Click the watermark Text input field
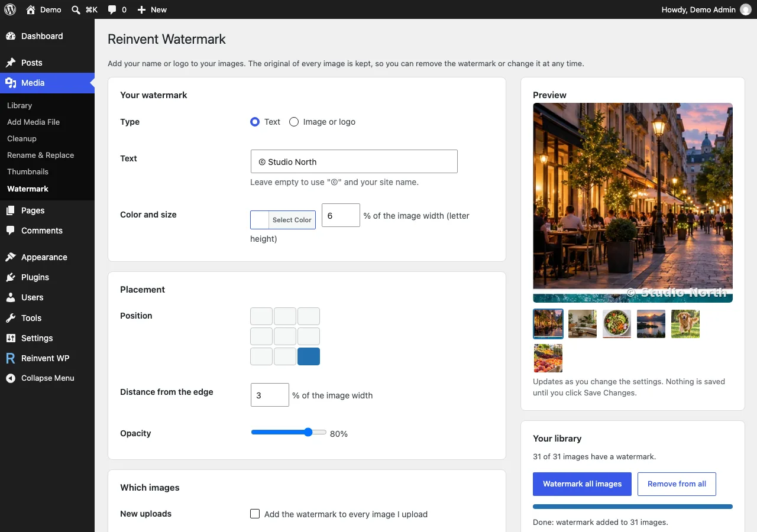Viewport: 757px width, 532px height. pyautogui.click(x=354, y=161)
